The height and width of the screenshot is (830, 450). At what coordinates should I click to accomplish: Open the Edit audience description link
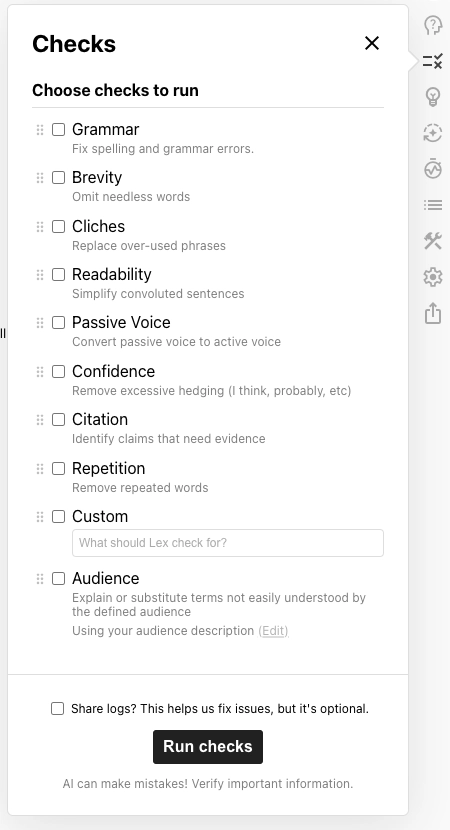click(x=273, y=631)
